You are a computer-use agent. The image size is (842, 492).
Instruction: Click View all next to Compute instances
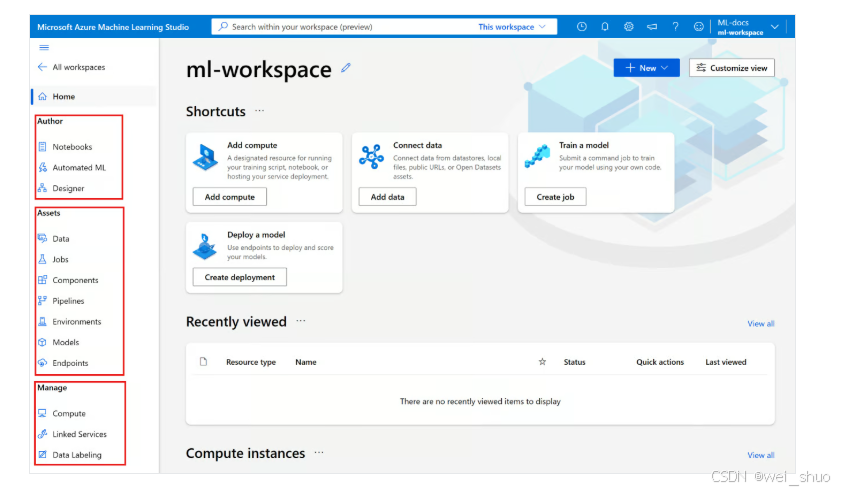click(x=760, y=455)
